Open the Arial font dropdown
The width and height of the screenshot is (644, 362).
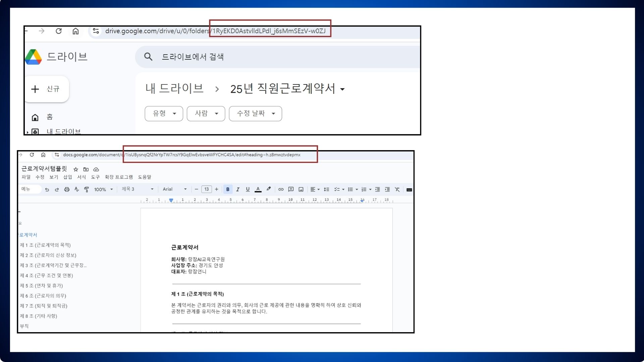(x=174, y=189)
